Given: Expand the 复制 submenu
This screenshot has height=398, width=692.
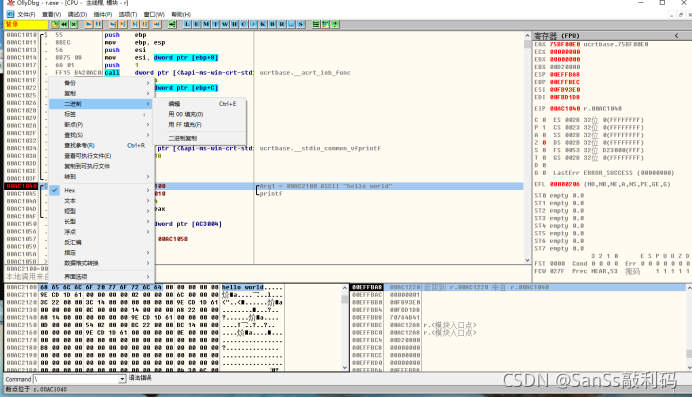Looking at the screenshot, I should 101,94.
